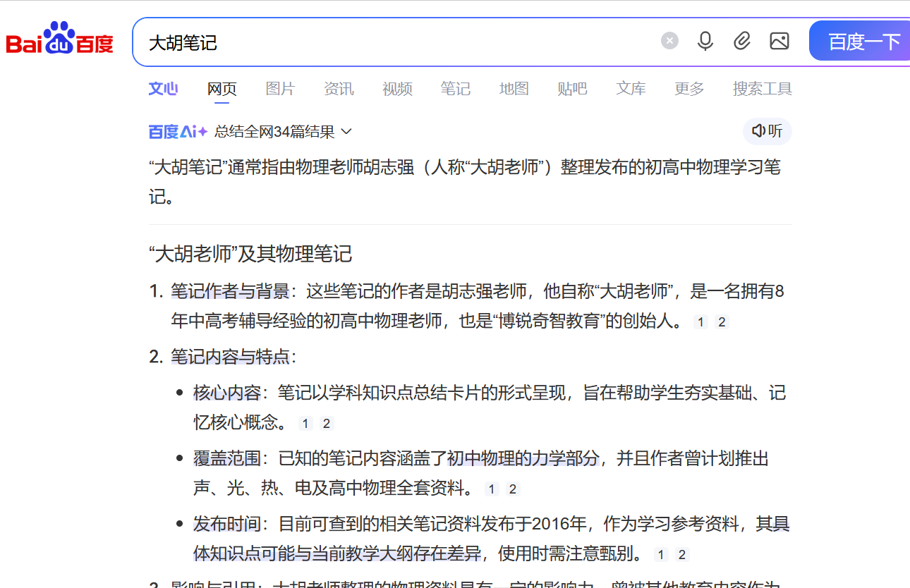The width and height of the screenshot is (910, 588).
Task: Play audio with the 听 button
Action: pos(768,131)
